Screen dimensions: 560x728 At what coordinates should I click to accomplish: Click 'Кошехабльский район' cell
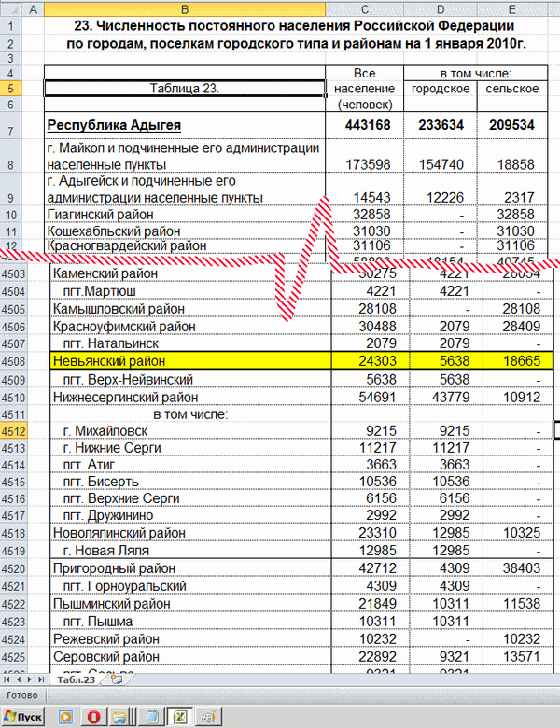point(185,231)
